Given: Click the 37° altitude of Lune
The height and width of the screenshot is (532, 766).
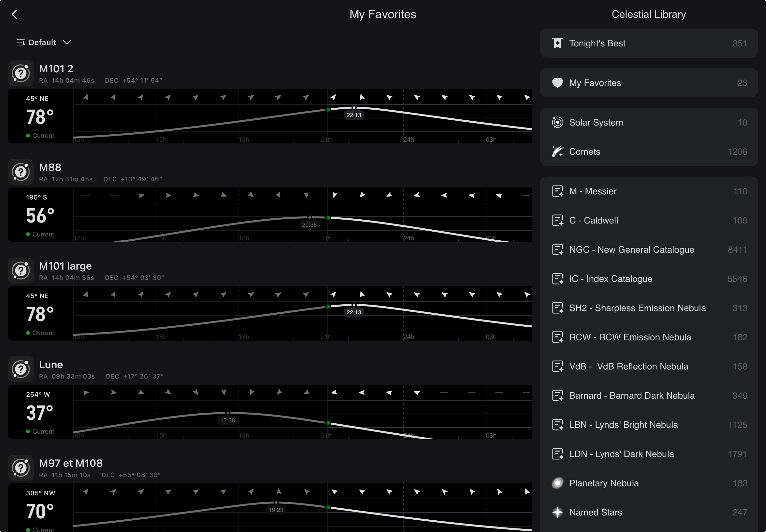Looking at the screenshot, I should point(40,413).
